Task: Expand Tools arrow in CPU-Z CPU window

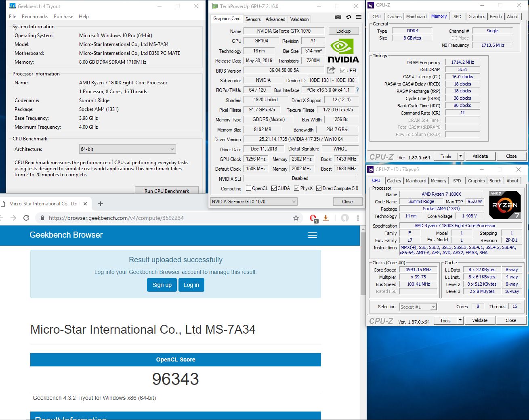Action: pyautogui.click(x=460, y=320)
